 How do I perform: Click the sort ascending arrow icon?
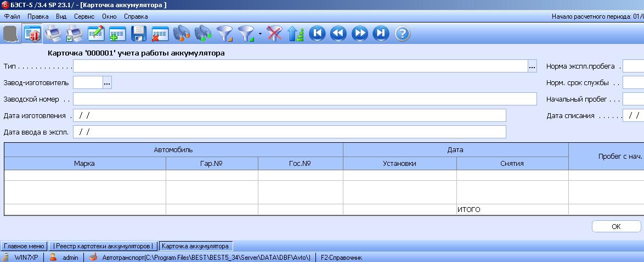click(x=296, y=34)
